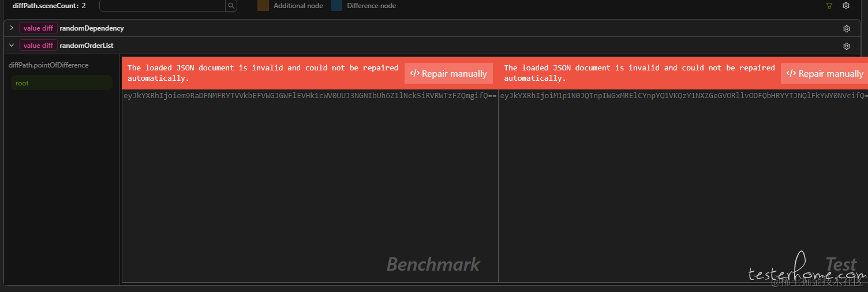Click the Difference node color swatch
This screenshot has height=292, width=868.
[x=336, y=6]
